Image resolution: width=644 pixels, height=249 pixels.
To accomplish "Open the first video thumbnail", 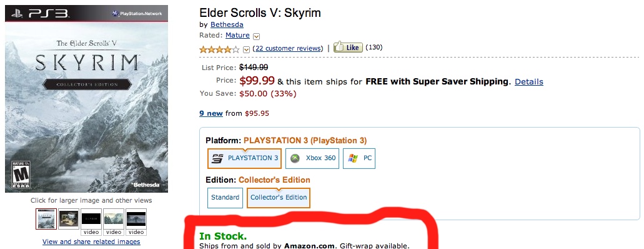I will point(91,222).
